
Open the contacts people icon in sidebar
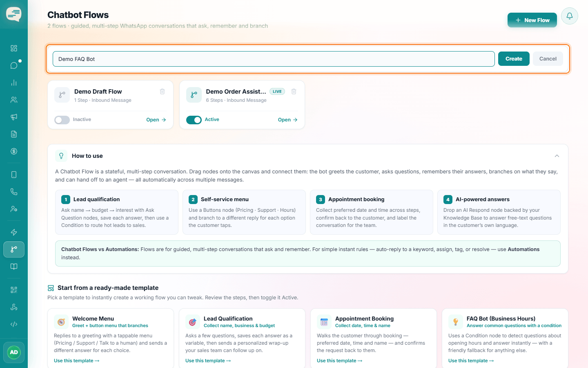click(x=14, y=100)
